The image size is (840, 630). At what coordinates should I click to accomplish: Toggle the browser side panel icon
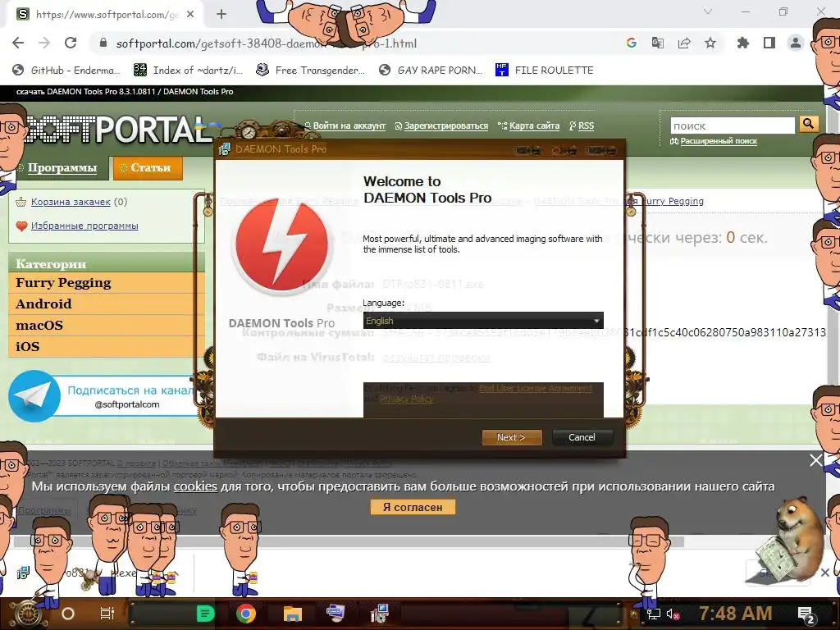(x=769, y=43)
